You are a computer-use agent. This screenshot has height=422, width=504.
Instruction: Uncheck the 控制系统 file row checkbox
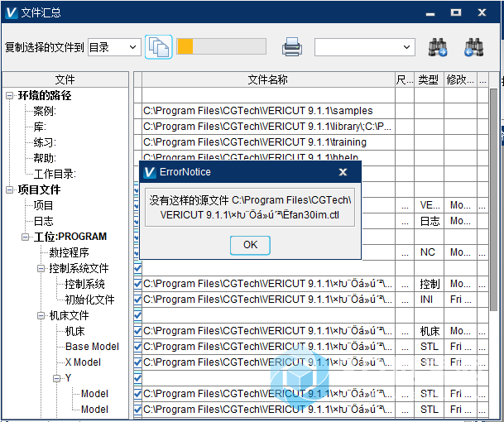pyautogui.click(x=137, y=284)
